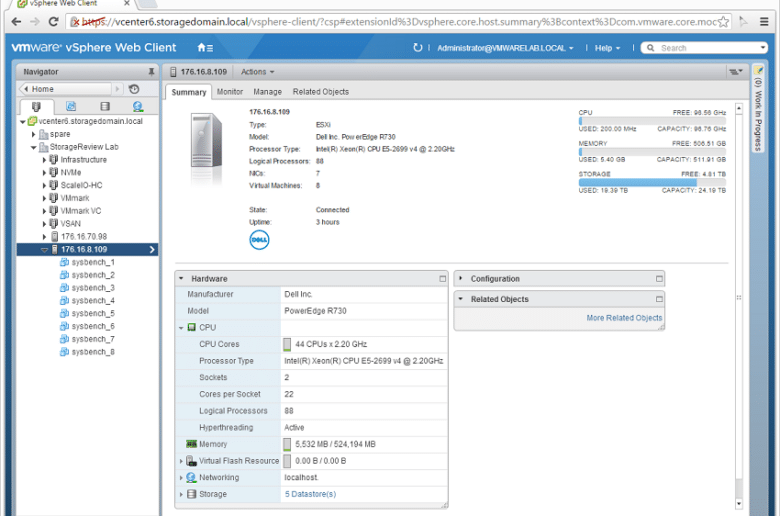Click the vSphere Web Client browser tab
The width and height of the screenshot is (780, 516).
click(x=72, y=3)
